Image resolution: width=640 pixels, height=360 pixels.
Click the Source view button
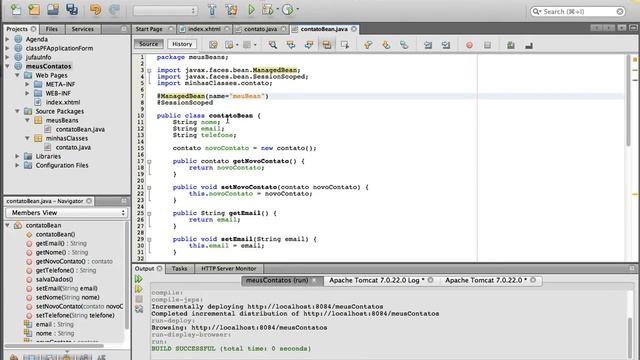coord(149,44)
